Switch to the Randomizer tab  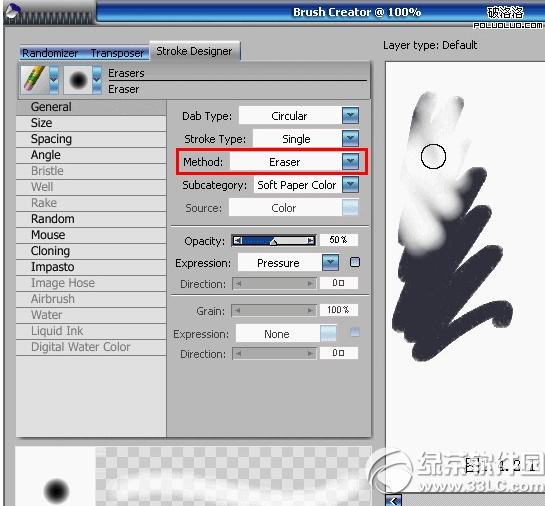[50, 53]
